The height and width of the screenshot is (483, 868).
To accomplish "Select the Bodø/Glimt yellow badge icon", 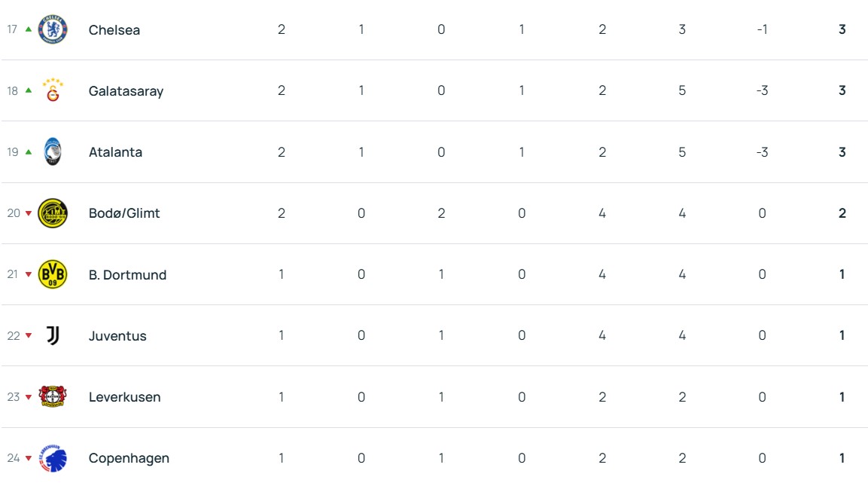I will coord(53,213).
